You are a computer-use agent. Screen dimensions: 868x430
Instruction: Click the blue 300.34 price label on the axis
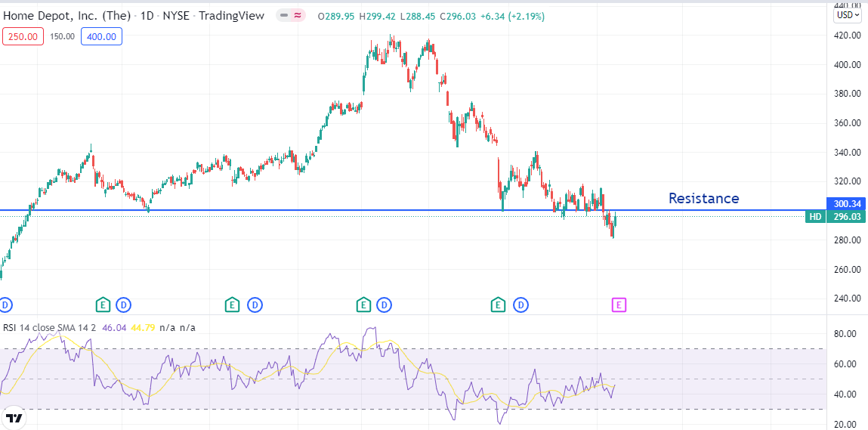coord(845,204)
